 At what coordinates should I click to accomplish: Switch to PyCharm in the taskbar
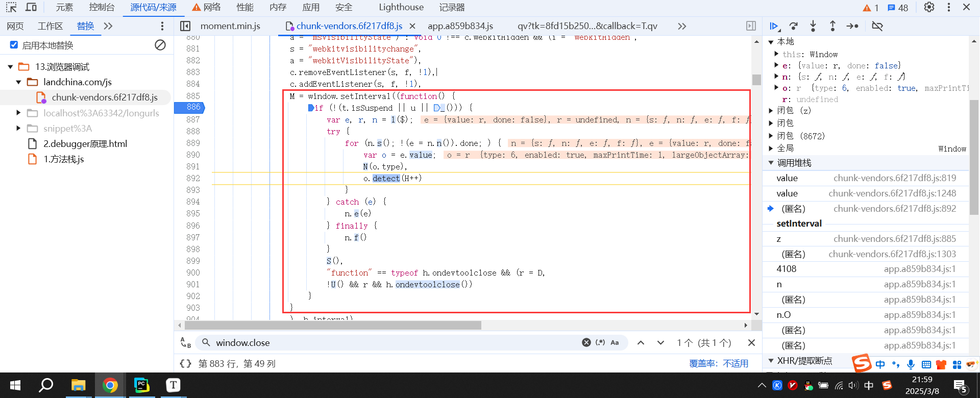141,385
